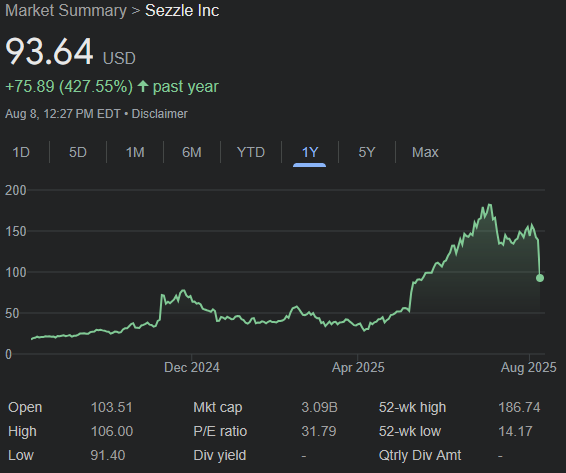Image resolution: width=566 pixels, height=473 pixels.
Task: Open the 5Y chart range
Action: coord(367,152)
